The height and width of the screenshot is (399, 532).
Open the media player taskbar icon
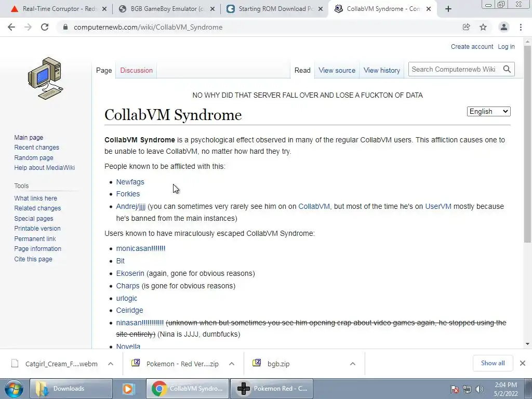click(x=128, y=389)
